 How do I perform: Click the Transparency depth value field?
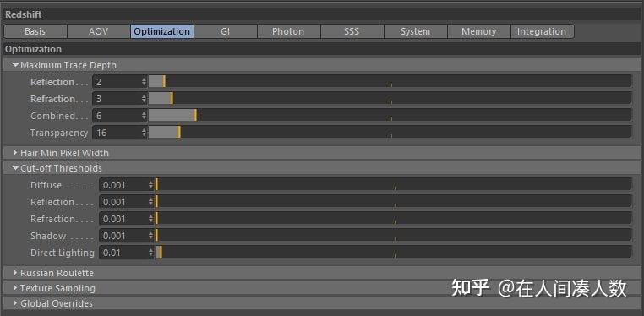117,132
